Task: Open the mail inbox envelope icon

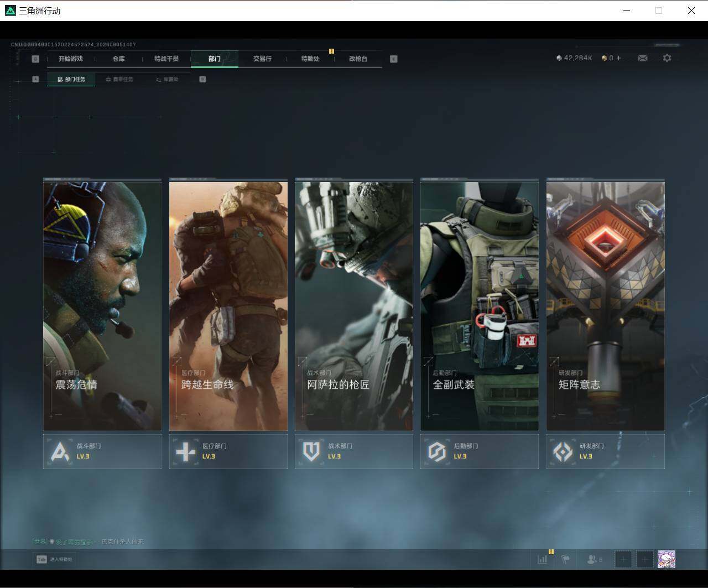Action: (642, 58)
